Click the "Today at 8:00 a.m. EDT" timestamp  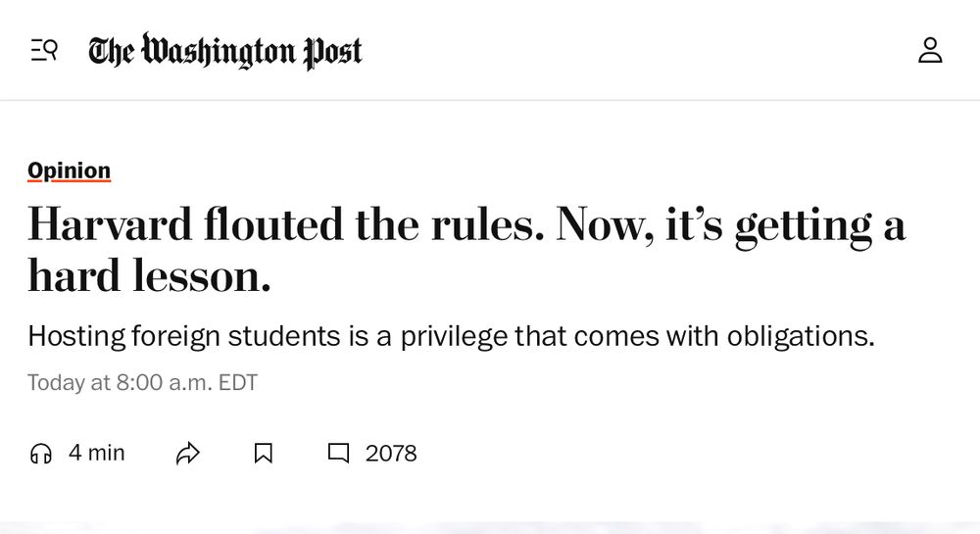pos(142,382)
